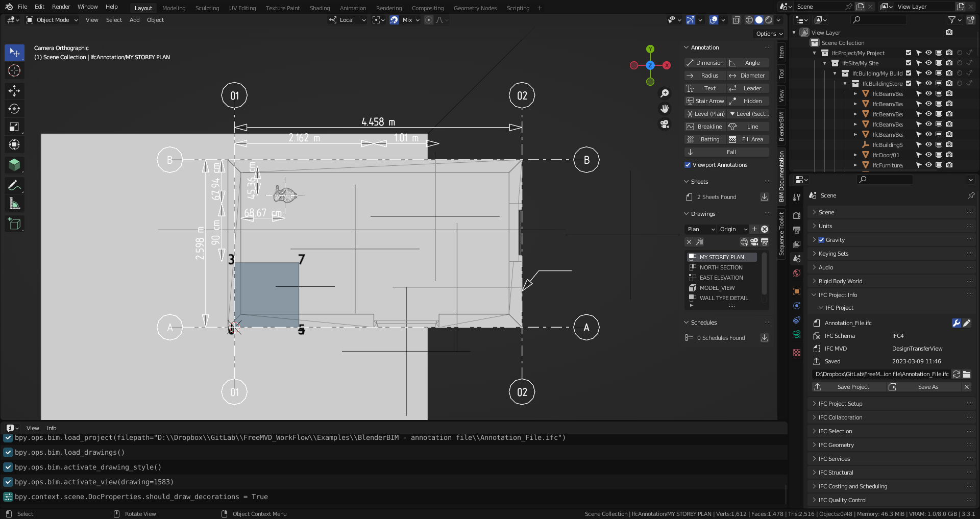Image resolution: width=980 pixels, height=519 pixels.
Task: Select the Measure tool in the viewport toolbar
Action: point(14,203)
